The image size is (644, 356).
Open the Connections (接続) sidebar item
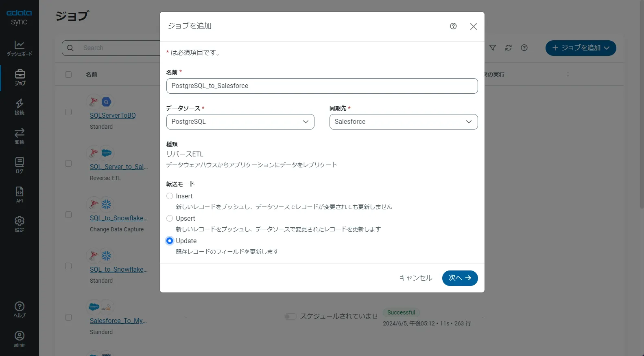pyautogui.click(x=20, y=107)
